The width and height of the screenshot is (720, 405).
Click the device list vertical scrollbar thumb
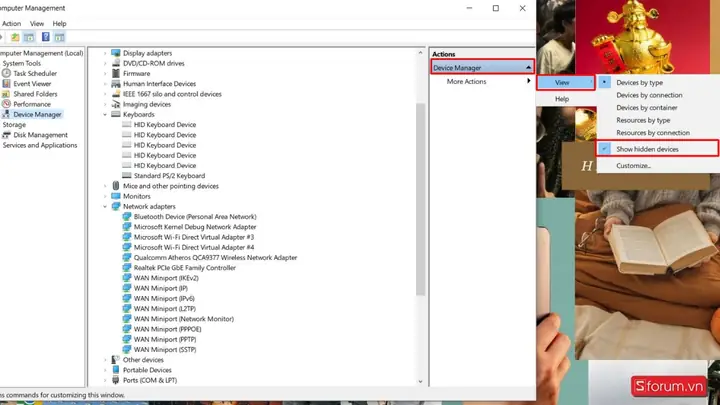pos(420,199)
